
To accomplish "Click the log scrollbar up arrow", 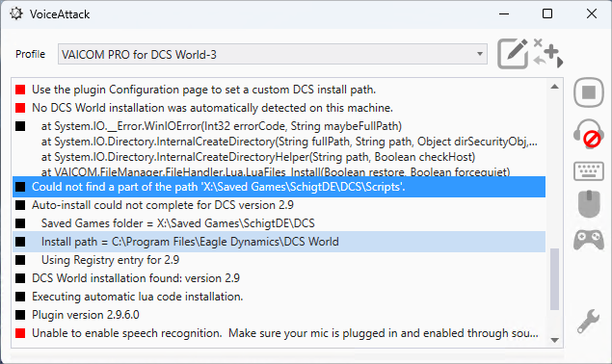I will pos(554,87).
